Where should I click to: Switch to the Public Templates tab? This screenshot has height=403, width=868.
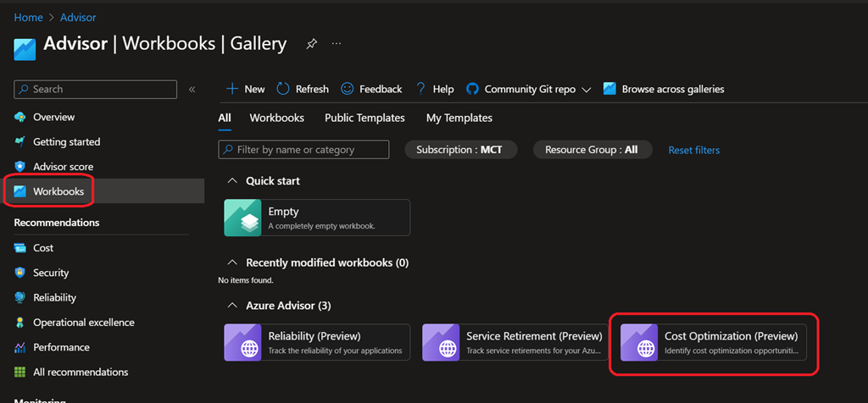tap(364, 118)
